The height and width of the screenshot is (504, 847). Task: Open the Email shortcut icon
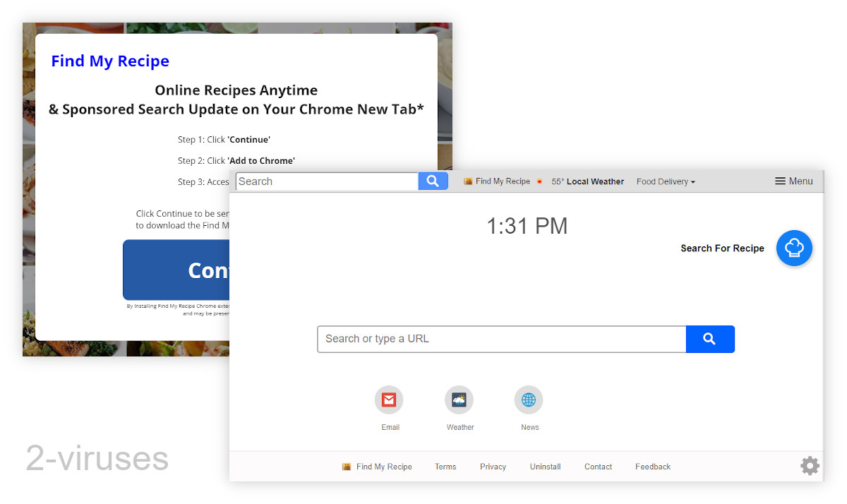[389, 400]
